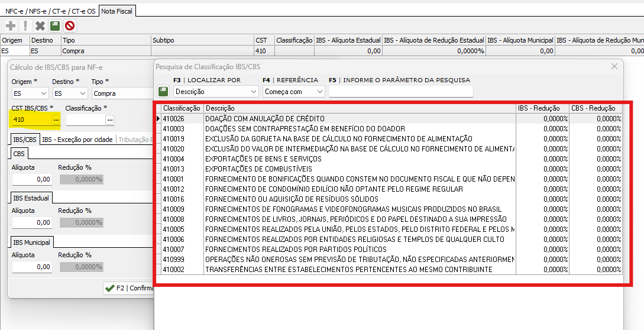Viewport: 644px width, 330px height.
Task: Click the delete X toolbar icon
Action: pyautogui.click(x=40, y=25)
